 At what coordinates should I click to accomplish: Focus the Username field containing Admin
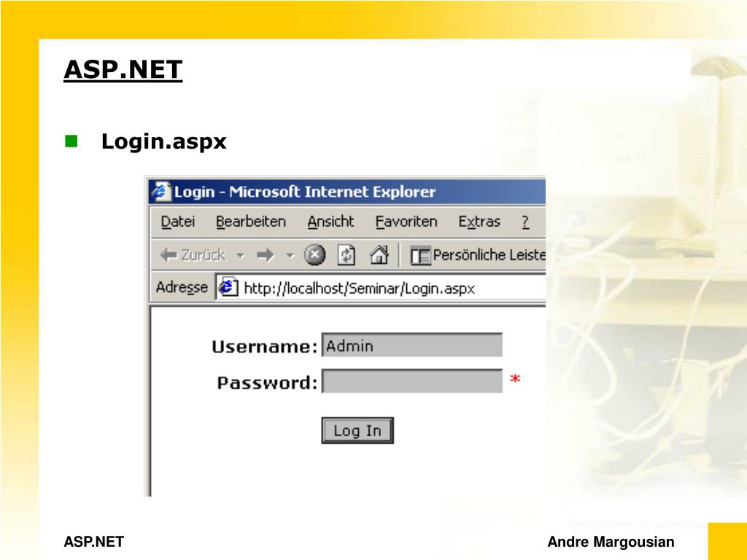[412, 345]
